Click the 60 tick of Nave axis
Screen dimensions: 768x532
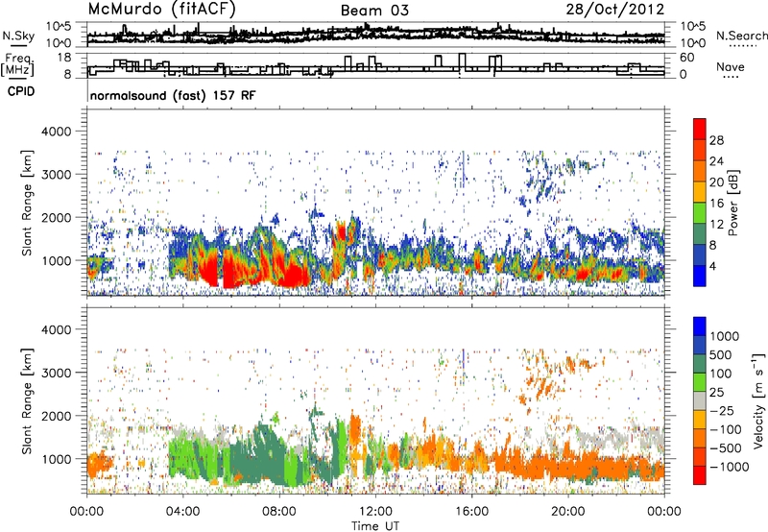click(x=686, y=58)
